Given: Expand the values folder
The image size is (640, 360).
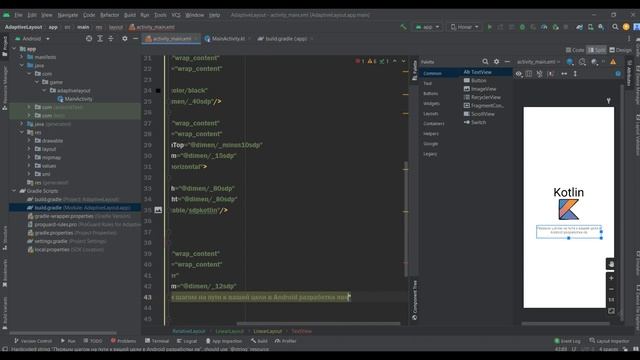Looking at the screenshot, I should [29, 166].
